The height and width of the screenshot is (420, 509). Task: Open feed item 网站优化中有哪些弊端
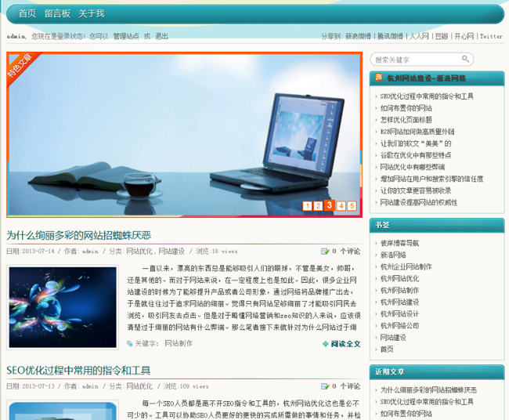coord(413,167)
